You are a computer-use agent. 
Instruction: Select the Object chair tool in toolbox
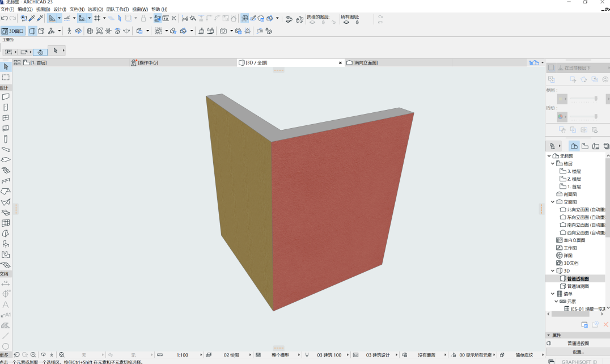[x=6, y=244]
